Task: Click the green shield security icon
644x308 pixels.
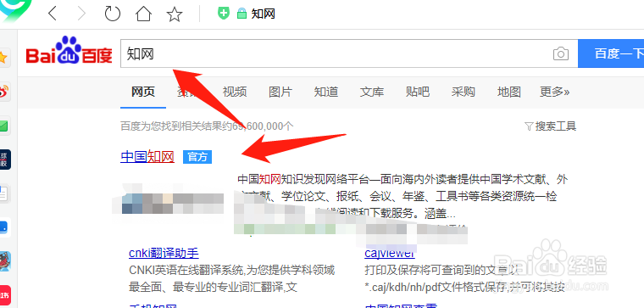Action: coord(224,14)
